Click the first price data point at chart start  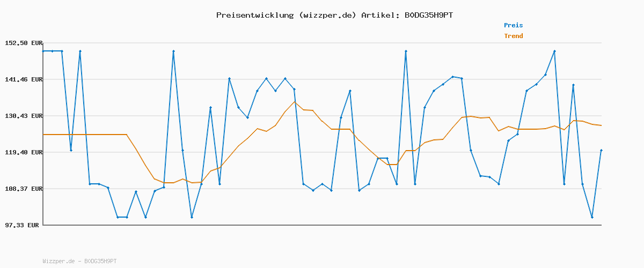(43, 51)
